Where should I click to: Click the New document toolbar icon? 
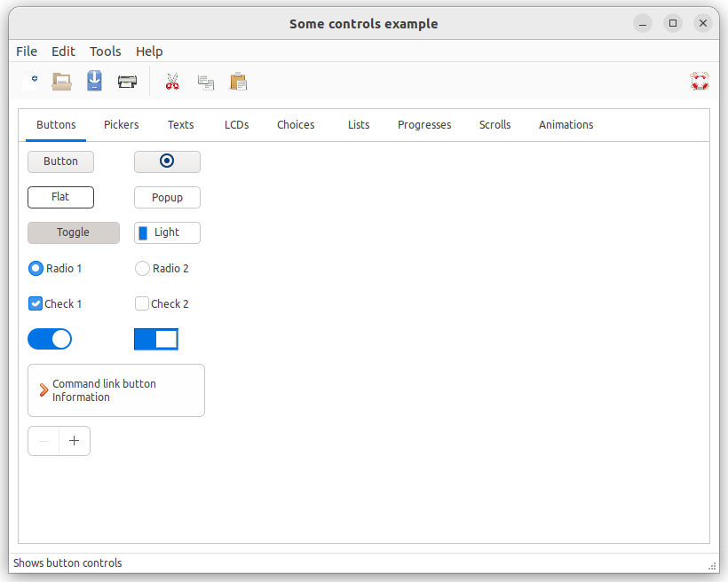coord(30,82)
